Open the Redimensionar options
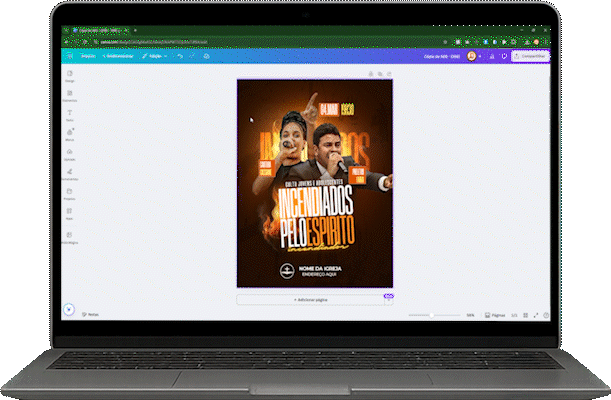This screenshot has height=400, width=611. click(118, 56)
